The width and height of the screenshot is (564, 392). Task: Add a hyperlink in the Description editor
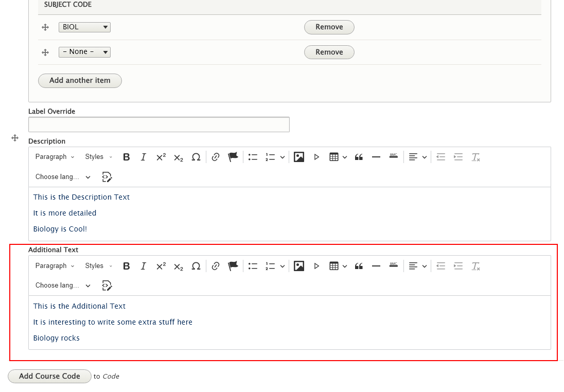(216, 157)
